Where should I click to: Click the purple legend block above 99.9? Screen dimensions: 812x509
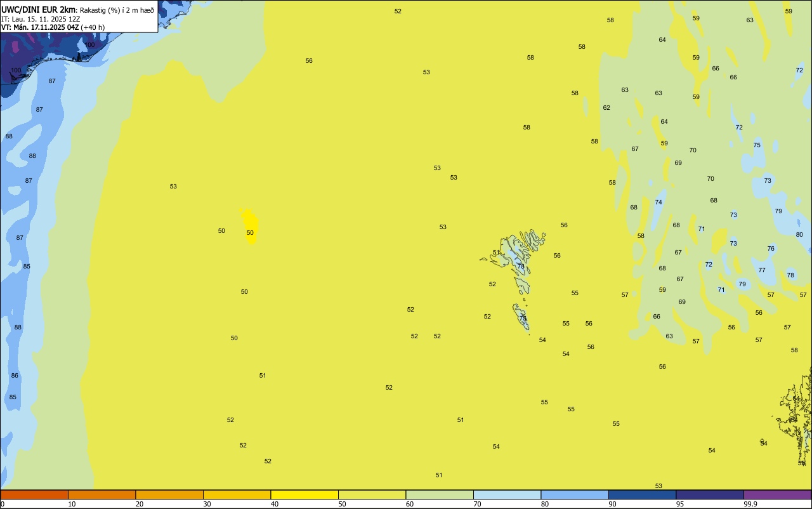(777, 494)
